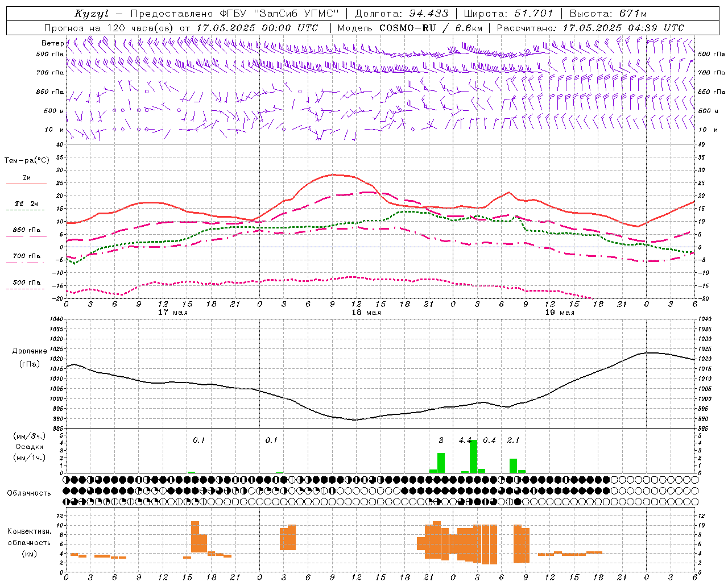Click the "(мм/3ч.)" precipitation unit label
The image size is (728, 582).
click(x=30, y=436)
